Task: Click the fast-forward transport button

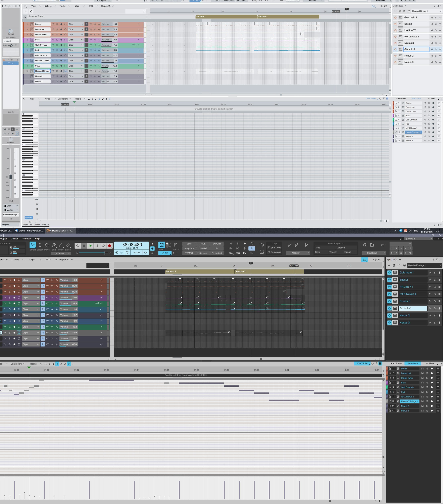Action: tap(103, 246)
